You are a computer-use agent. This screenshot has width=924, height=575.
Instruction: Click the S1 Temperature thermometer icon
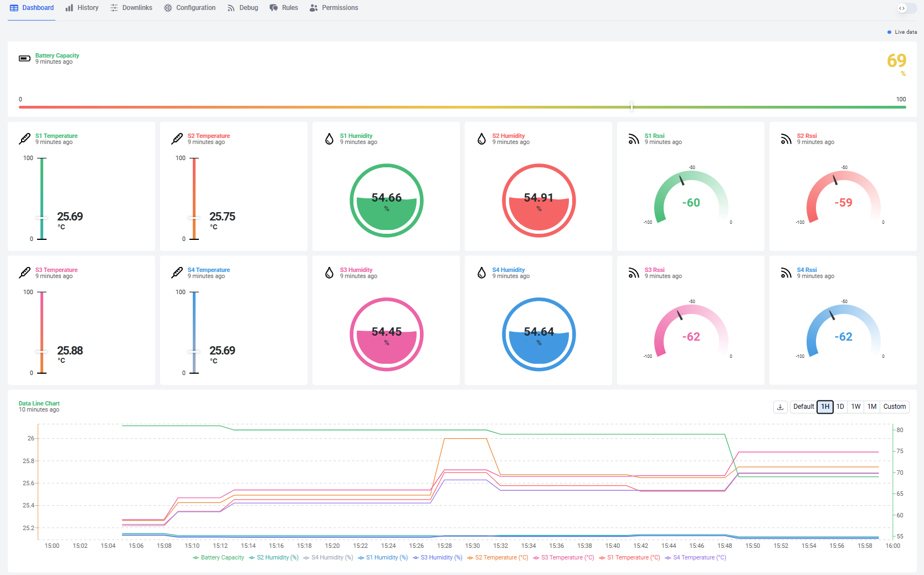pos(24,138)
